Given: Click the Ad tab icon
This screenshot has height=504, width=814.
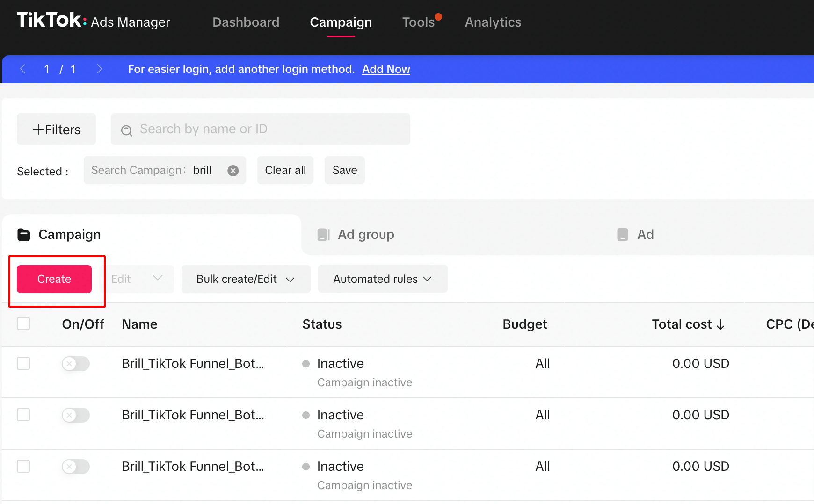Looking at the screenshot, I should [x=623, y=235].
